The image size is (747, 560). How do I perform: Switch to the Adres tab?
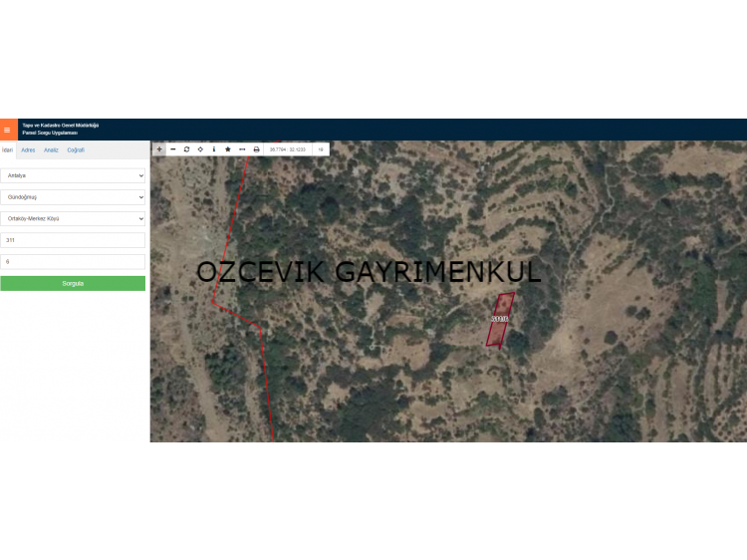coord(28,150)
